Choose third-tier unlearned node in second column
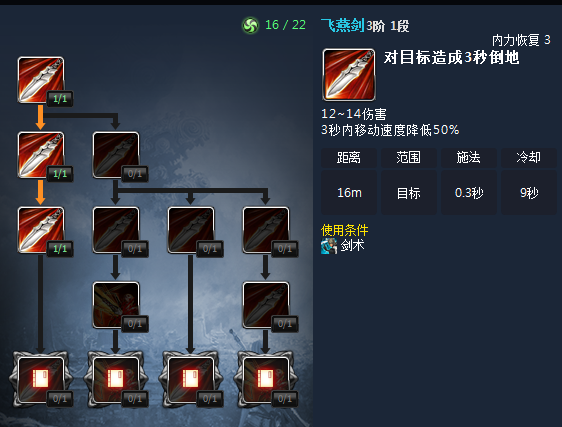Image resolution: width=562 pixels, height=427 pixels. click(x=116, y=229)
